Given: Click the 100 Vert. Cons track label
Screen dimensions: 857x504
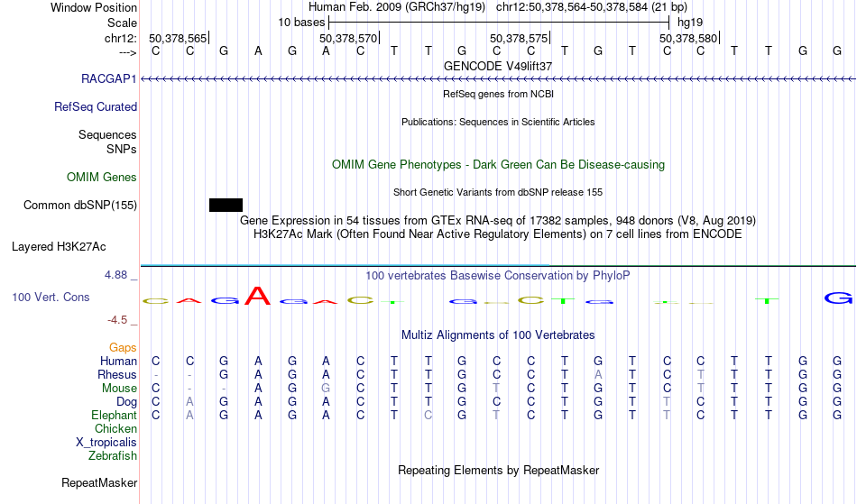Looking at the screenshot, I should [51, 297].
